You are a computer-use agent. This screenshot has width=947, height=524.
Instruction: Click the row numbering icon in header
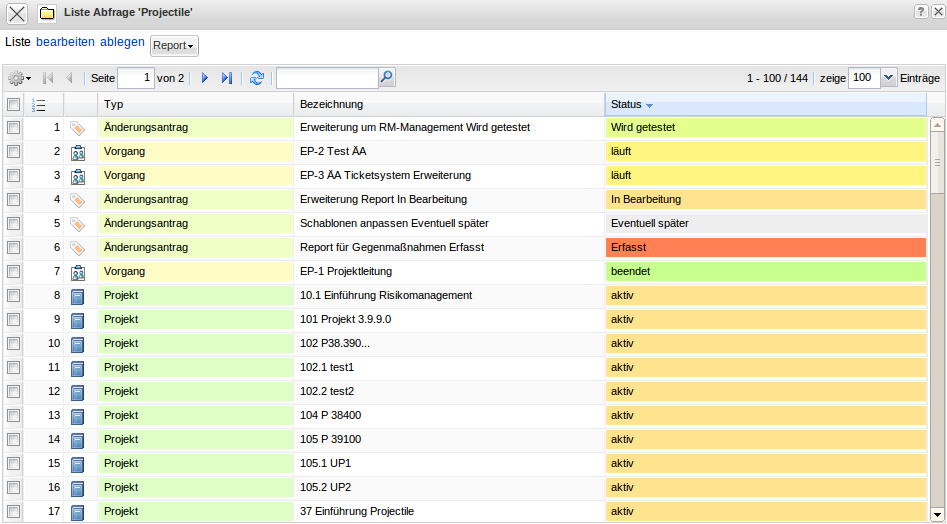[x=39, y=105]
